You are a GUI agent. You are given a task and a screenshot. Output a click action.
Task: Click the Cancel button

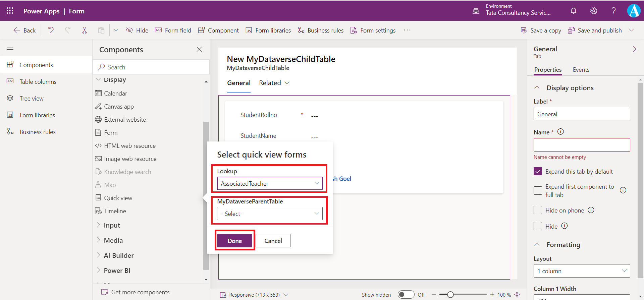tap(273, 241)
